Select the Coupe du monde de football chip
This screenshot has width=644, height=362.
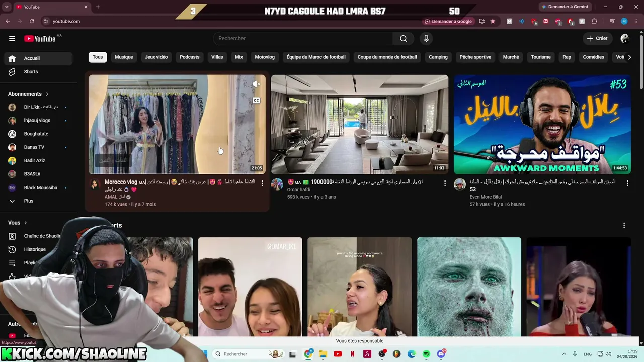(x=387, y=57)
